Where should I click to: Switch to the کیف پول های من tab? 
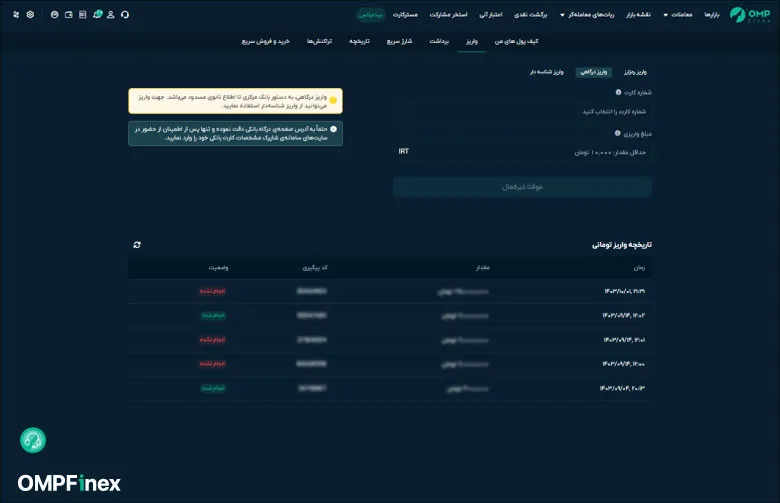coord(516,41)
